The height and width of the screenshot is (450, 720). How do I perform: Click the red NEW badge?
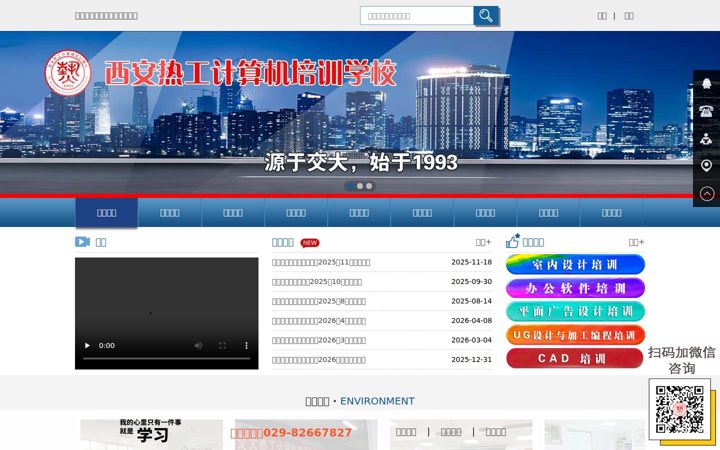(x=310, y=242)
